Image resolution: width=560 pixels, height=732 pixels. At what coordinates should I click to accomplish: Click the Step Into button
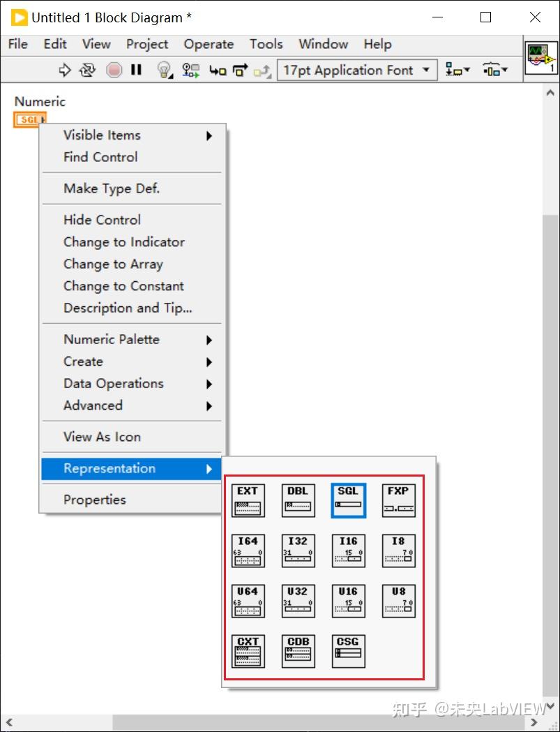pos(218,70)
